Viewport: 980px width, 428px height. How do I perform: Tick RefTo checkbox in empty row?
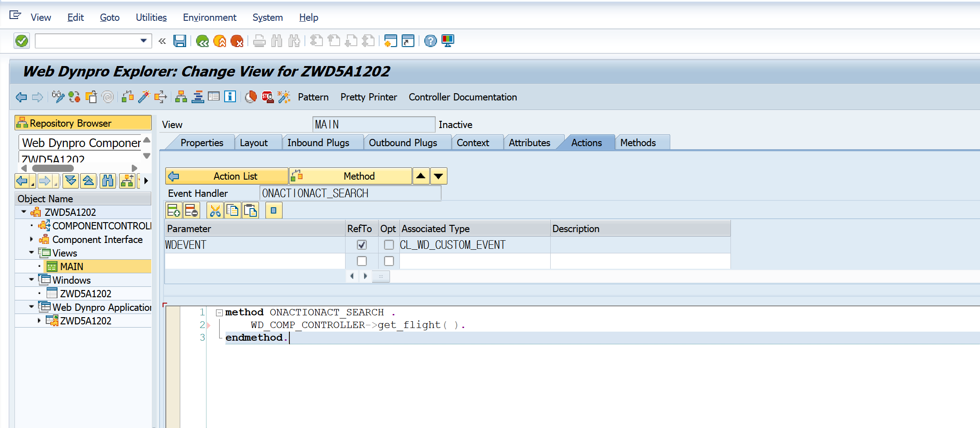(x=362, y=261)
